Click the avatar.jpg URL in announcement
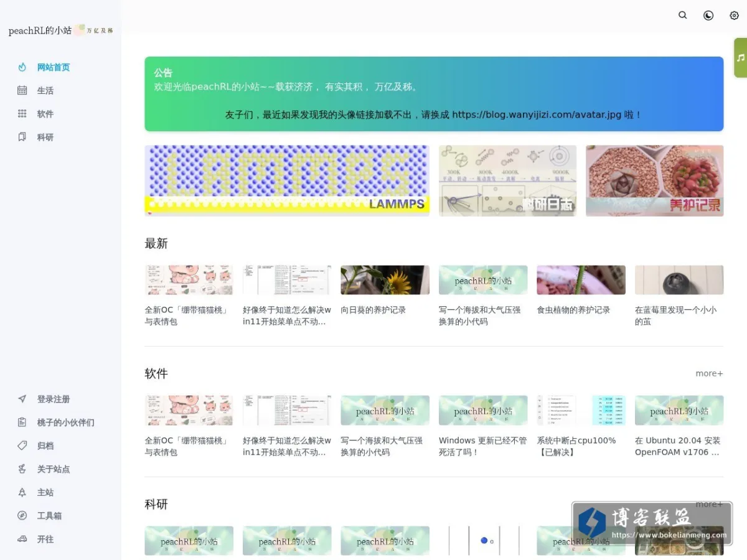Screen dimensions: 747x560 click(x=537, y=114)
